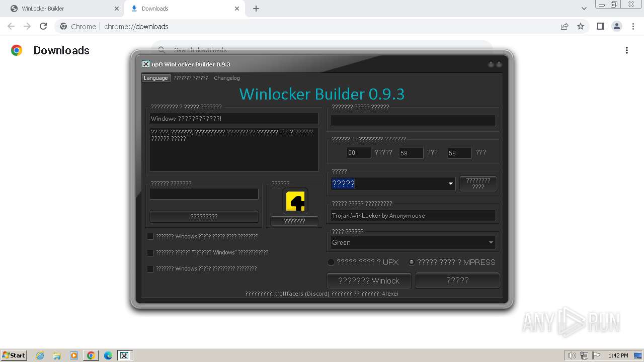Close the WinLocker Builder Chrome tab
Image resolution: width=644 pixels, height=362 pixels.
pos(117,9)
